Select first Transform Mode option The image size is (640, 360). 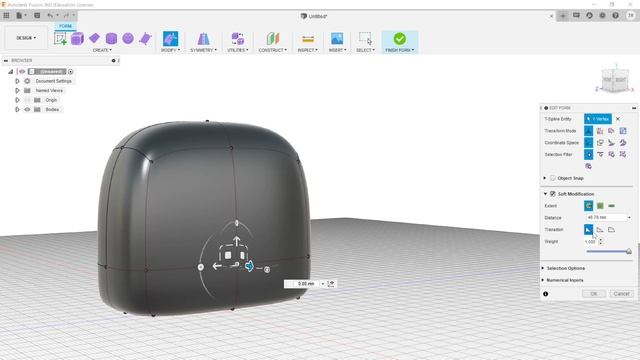[588, 131]
